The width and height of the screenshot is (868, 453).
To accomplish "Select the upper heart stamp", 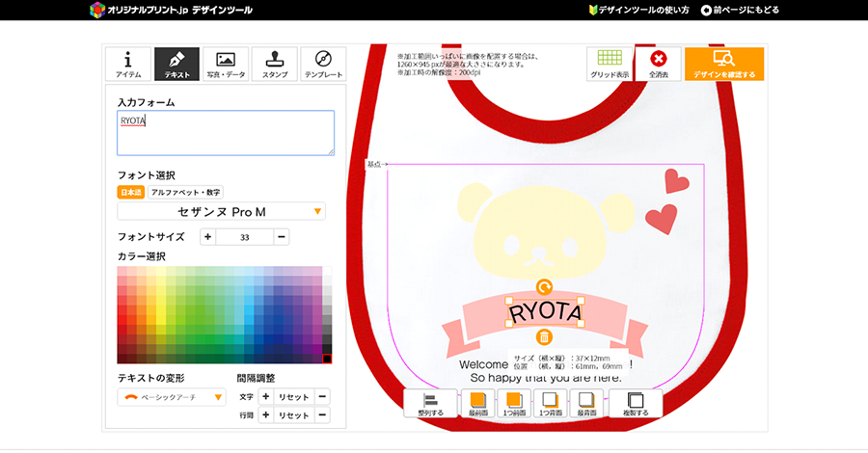I will pos(676,181).
